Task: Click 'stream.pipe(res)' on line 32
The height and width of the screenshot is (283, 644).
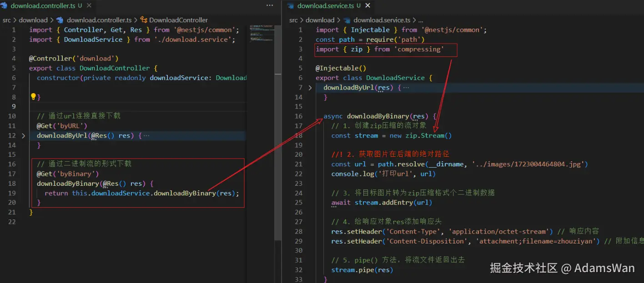Action: tap(362, 270)
